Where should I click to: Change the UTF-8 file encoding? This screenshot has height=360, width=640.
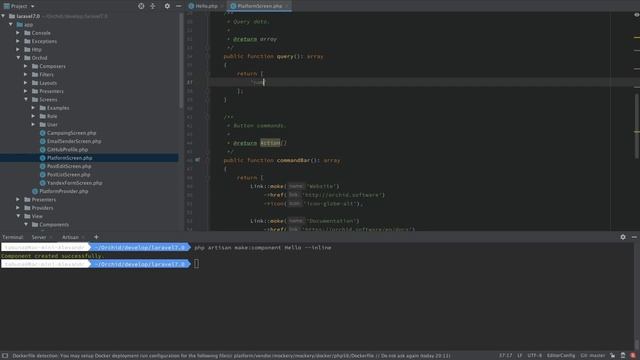click(x=535, y=356)
